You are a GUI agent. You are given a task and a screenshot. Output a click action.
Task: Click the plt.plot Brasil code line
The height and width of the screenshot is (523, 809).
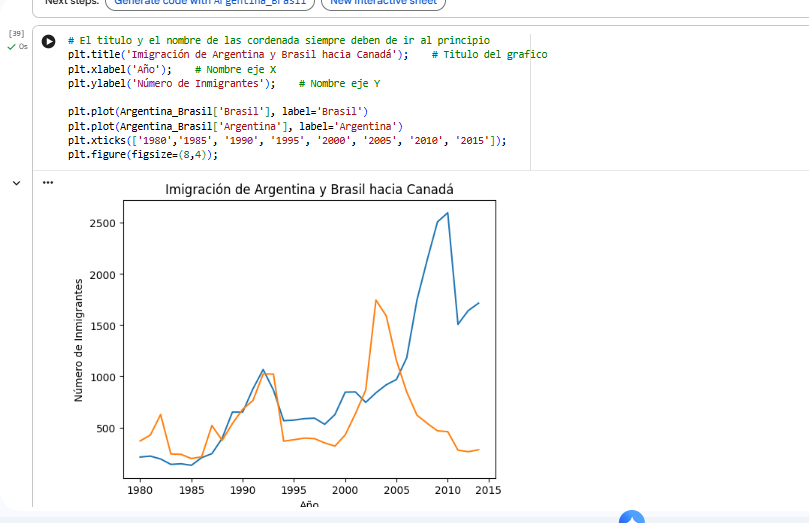(x=218, y=111)
